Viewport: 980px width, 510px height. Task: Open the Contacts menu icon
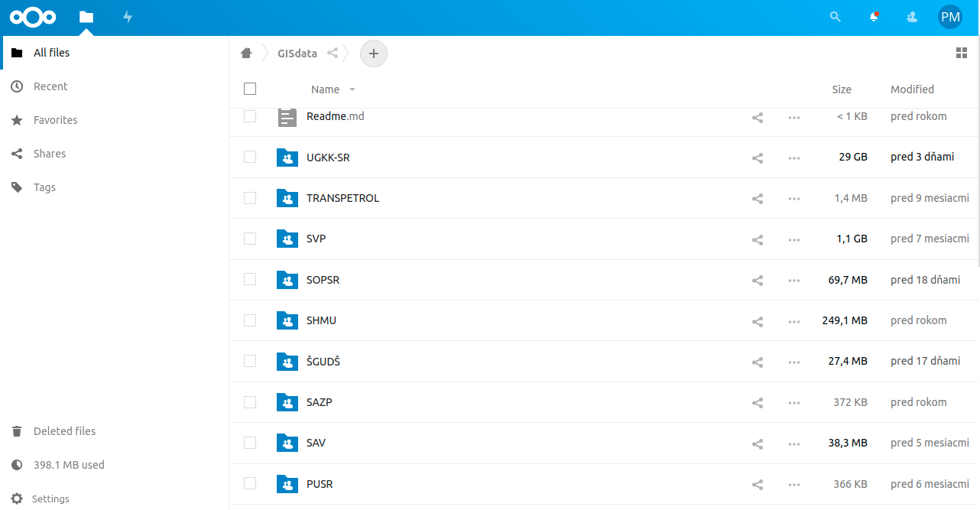[911, 17]
